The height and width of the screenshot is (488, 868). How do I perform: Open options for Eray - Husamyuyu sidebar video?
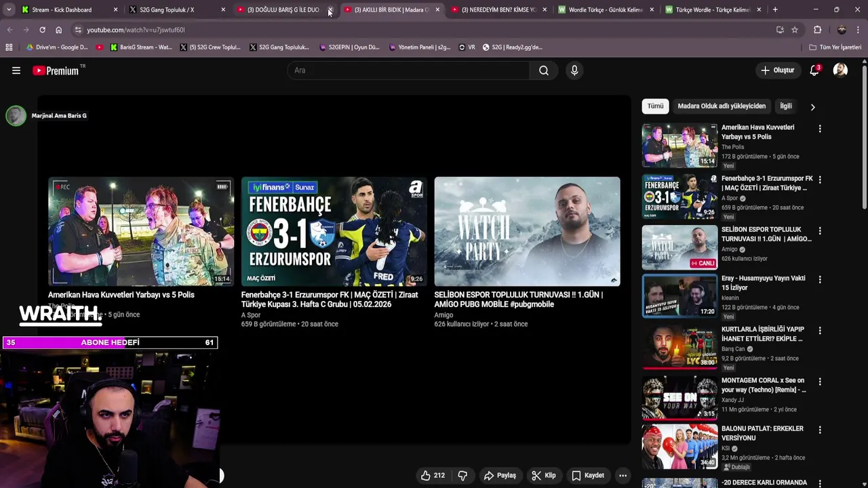tap(820, 279)
